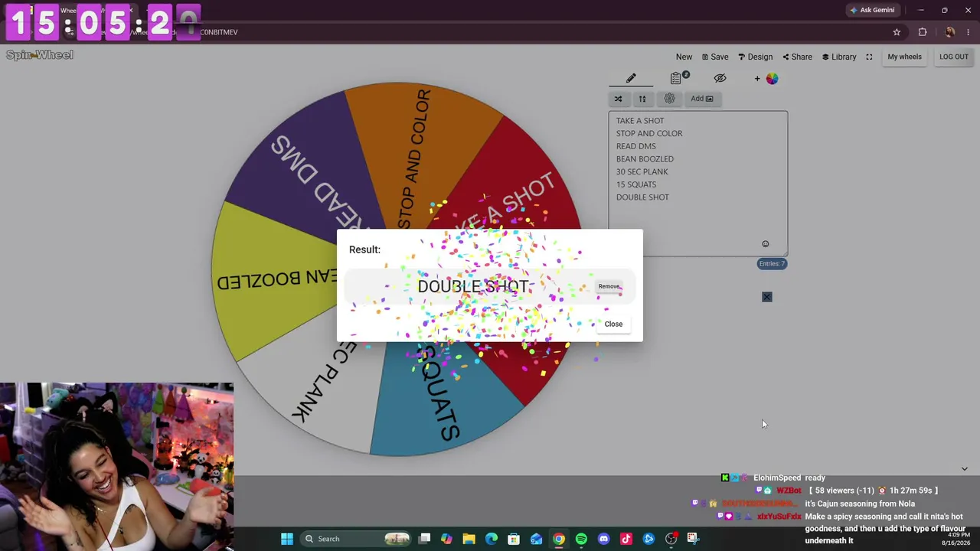
Task: Toggle the hide entries eye icon
Action: point(720,78)
